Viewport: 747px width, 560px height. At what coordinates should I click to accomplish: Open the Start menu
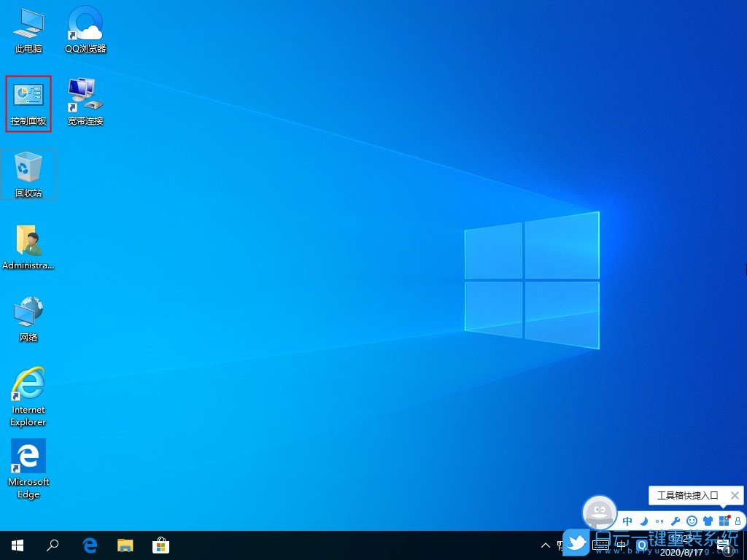point(16,545)
